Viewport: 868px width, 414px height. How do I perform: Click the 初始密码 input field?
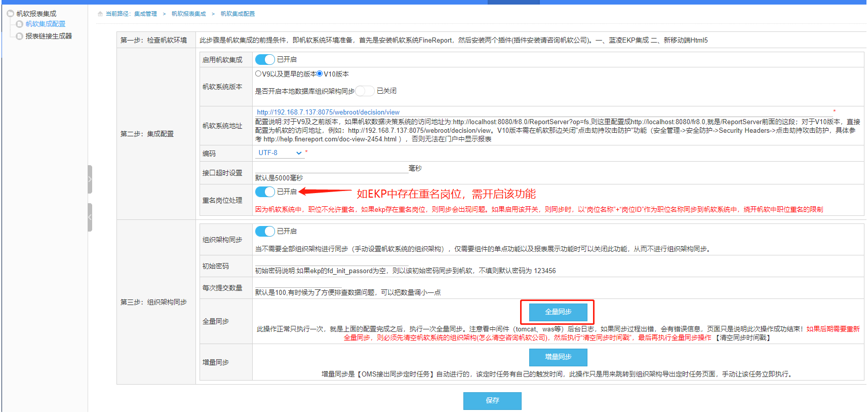click(x=331, y=261)
